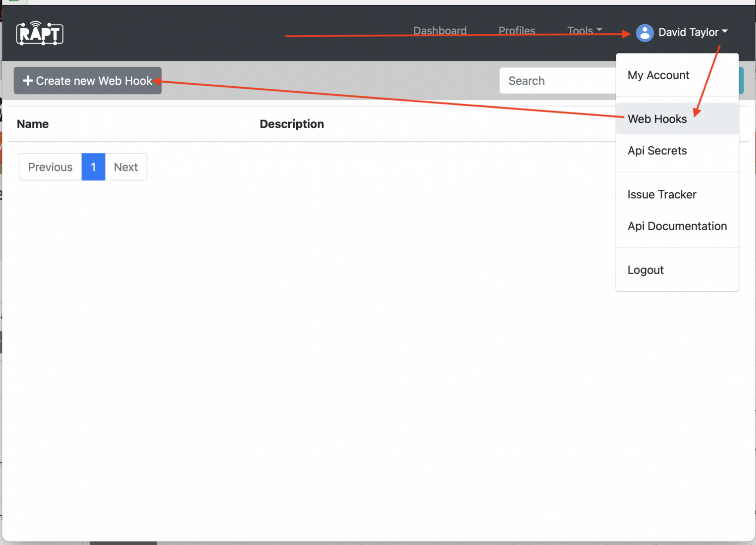
Task: Open My Account from the user menu
Action: pos(658,75)
